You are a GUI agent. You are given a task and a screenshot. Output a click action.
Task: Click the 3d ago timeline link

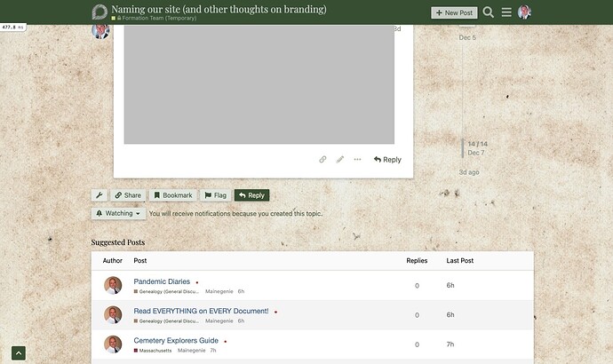[x=469, y=172]
